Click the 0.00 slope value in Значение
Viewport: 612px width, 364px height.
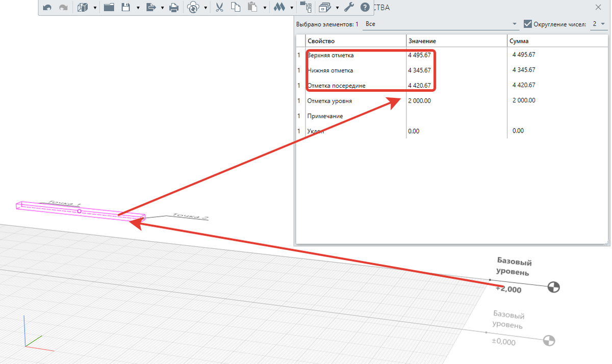point(414,131)
